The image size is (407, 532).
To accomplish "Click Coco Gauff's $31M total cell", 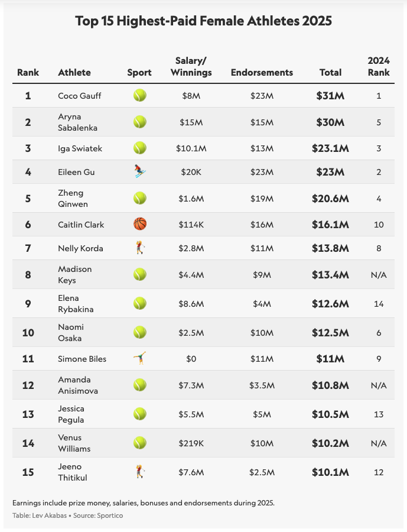I will coord(330,96).
